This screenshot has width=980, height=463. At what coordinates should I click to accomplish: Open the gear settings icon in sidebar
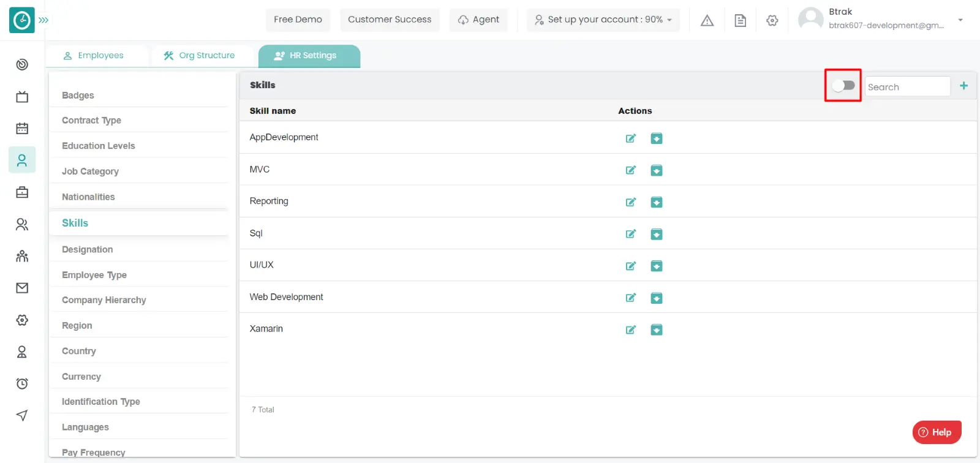point(22,320)
